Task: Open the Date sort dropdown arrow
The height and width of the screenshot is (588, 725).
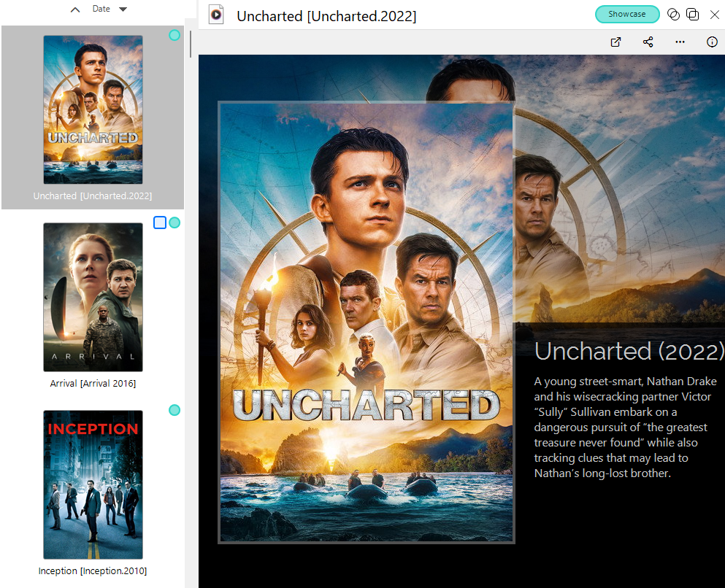Action: (123, 9)
